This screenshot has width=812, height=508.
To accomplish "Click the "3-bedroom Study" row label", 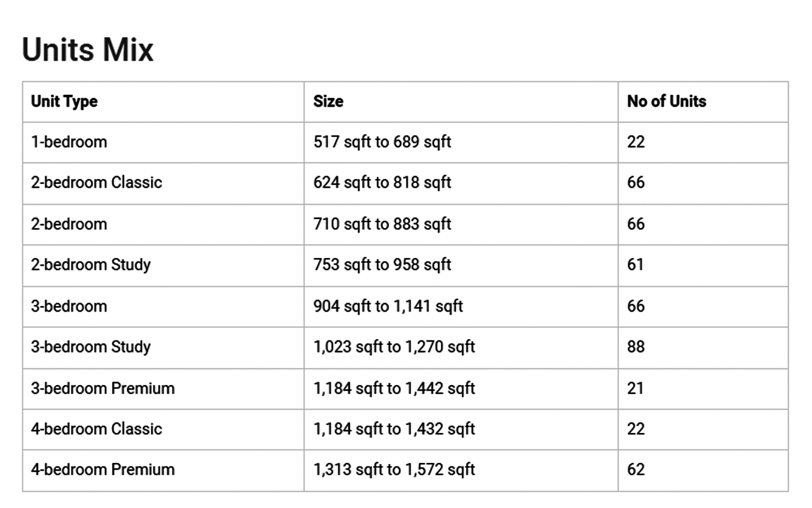I will (91, 347).
